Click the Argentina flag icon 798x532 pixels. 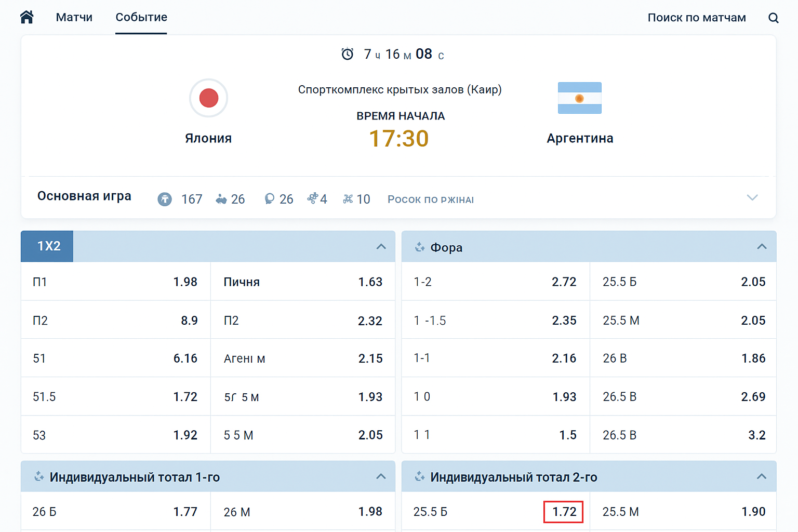[x=579, y=98]
